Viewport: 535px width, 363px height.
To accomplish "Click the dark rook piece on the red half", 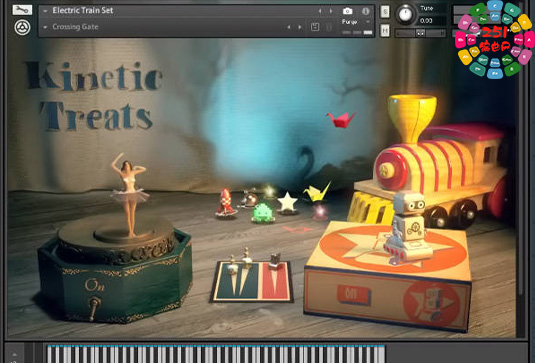I will point(275,262).
